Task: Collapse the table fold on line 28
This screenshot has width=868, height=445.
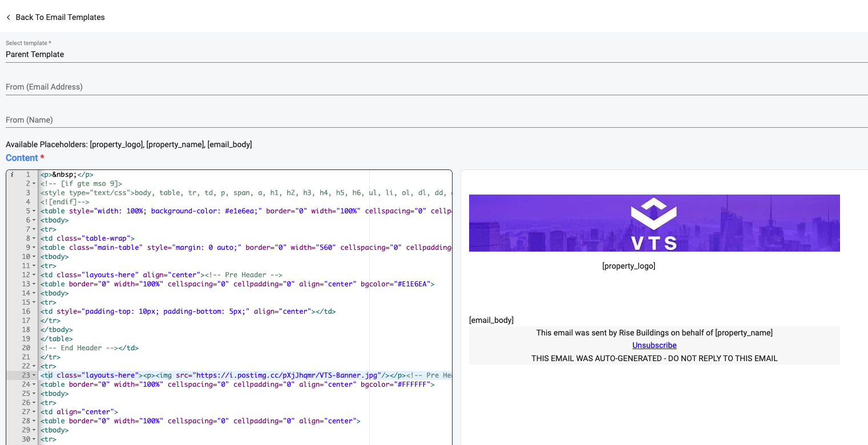Action: pyautogui.click(x=34, y=421)
